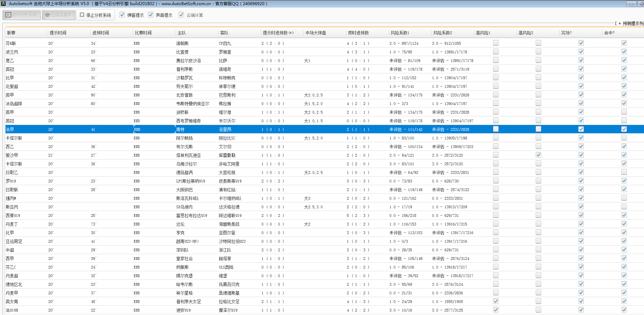Uncheck 高风险1 box in 英女南 row
This screenshot has width=644, height=315.
[496, 301]
